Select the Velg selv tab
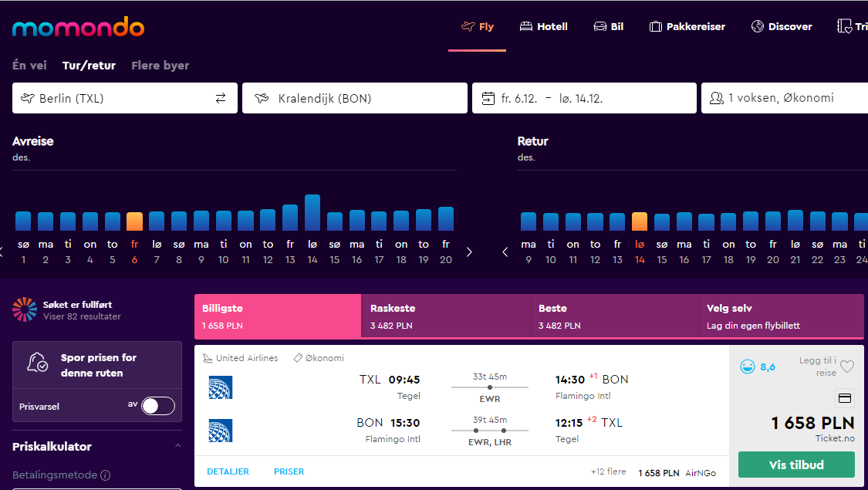Screen dimensions: 868x490 coord(781,316)
